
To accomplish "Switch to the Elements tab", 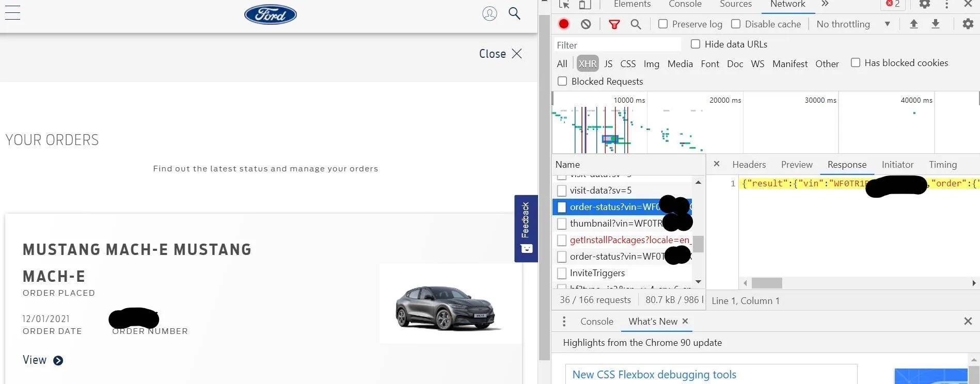I will tap(632, 4).
